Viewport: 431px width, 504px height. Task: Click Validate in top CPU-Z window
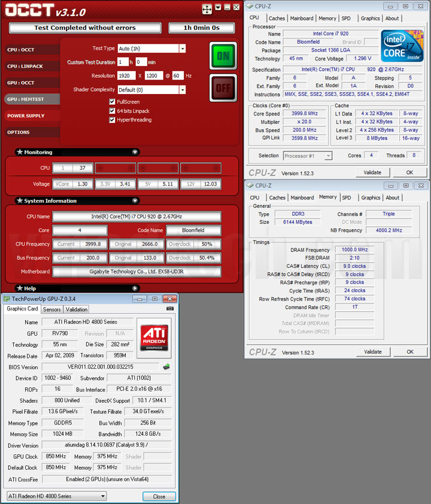[x=372, y=172]
